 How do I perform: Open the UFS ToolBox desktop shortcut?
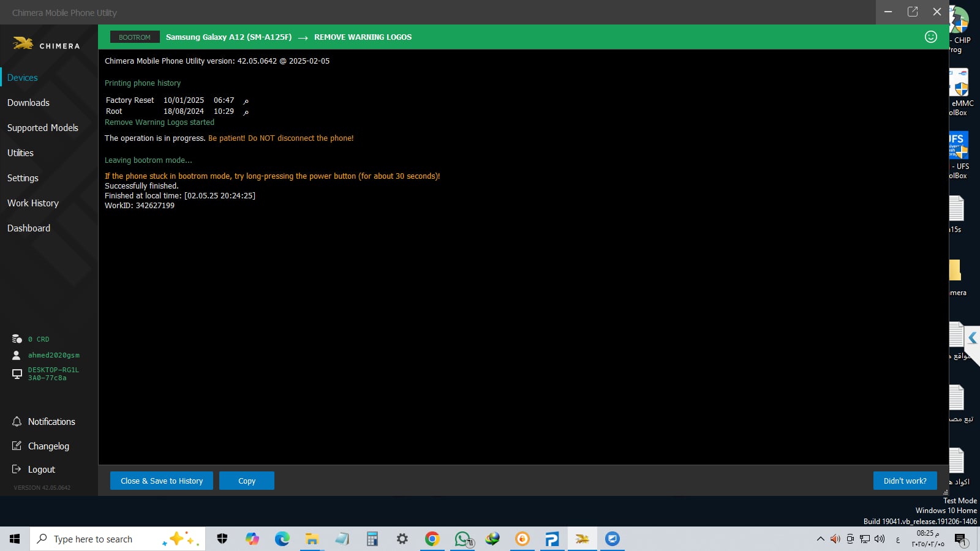pos(960,155)
